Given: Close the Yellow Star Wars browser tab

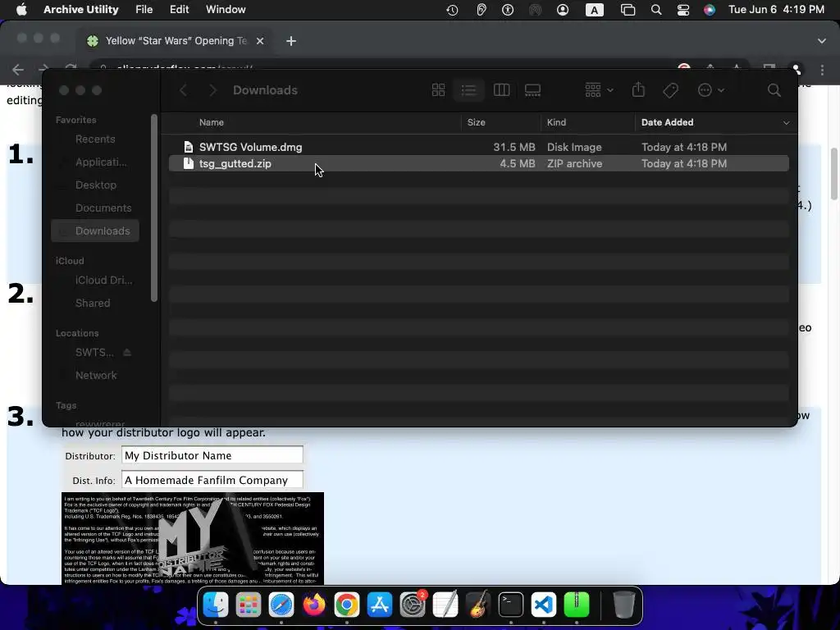Looking at the screenshot, I should coord(260,41).
